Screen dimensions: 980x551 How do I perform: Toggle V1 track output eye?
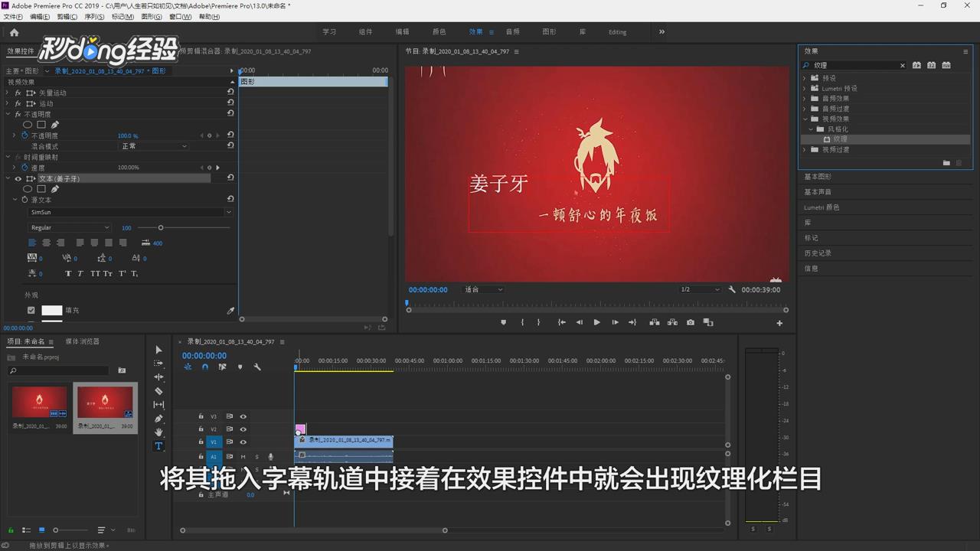click(243, 442)
